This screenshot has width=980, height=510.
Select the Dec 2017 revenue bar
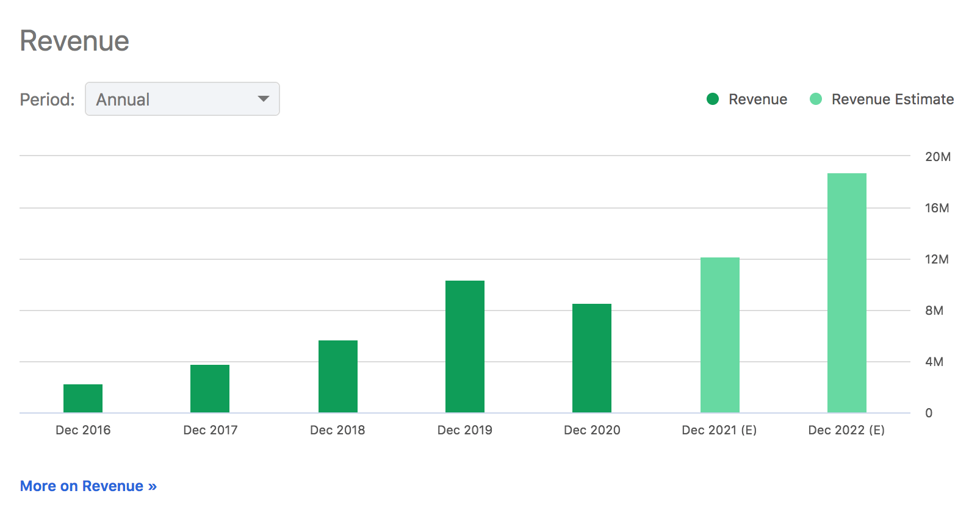[210, 389]
